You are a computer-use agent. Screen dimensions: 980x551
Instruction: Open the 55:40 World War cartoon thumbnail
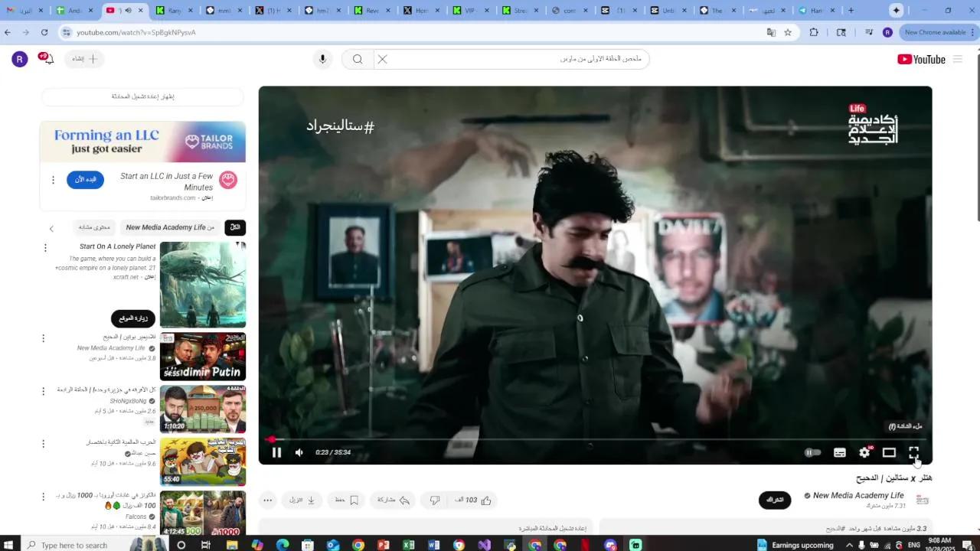[203, 461]
